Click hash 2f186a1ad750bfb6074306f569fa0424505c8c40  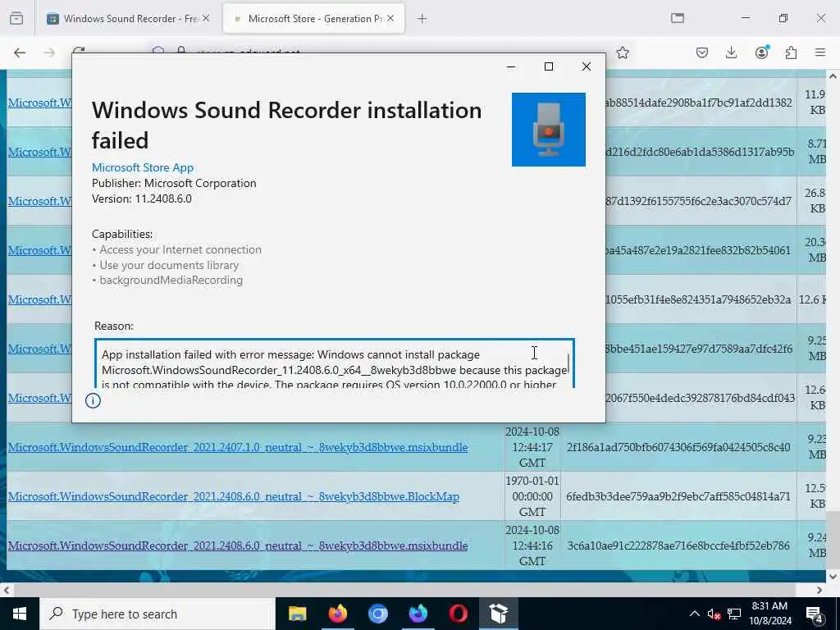pyautogui.click(x=678, y=447)
